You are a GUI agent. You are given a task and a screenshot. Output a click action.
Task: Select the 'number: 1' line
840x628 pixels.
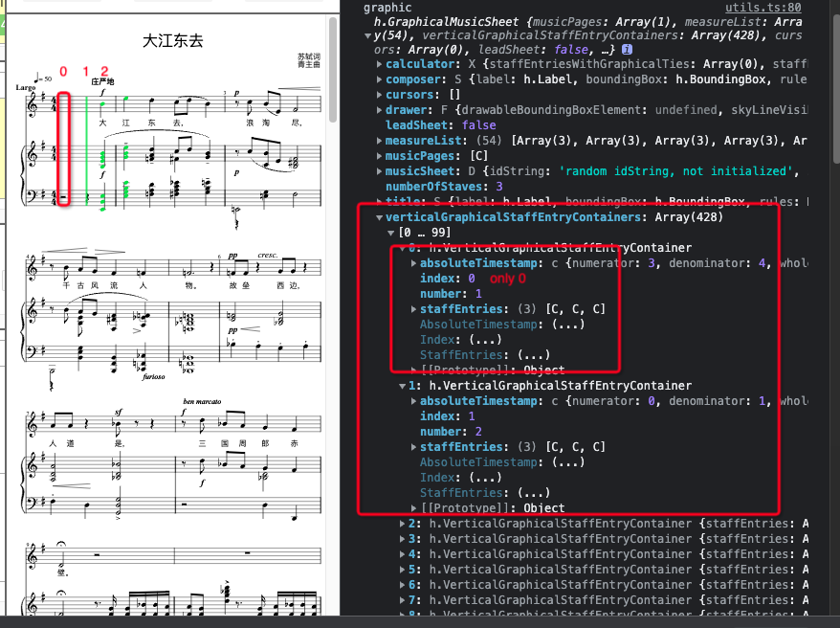(x=451, y=294)
